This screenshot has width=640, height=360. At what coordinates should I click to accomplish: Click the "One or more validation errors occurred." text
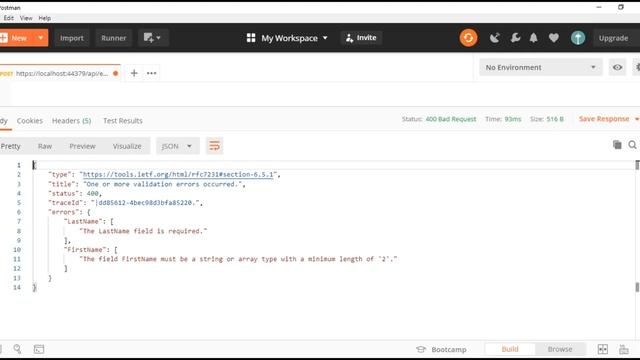162,184
